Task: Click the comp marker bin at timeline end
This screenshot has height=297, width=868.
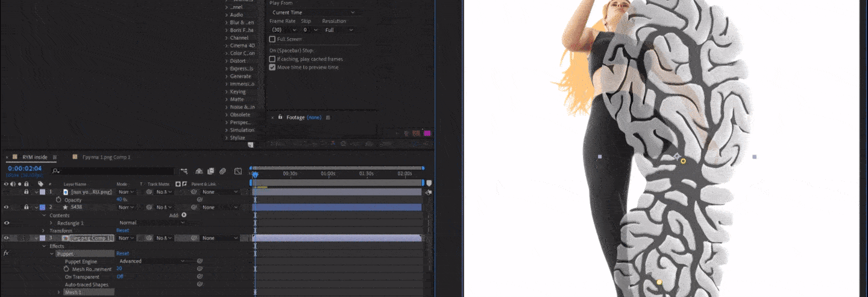Action: tap(429, 183)
